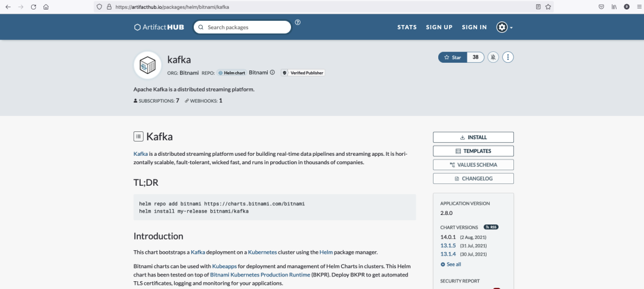Viewport: 644px width, 289px height.
Task: Toggle the muted bell subscriptions icon
Action: click(493, 57)
